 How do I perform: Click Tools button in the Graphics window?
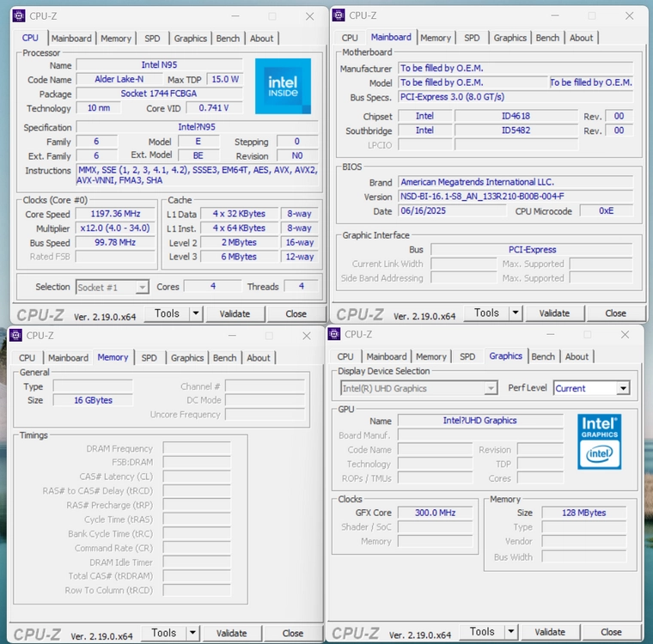tap(482, 632)
